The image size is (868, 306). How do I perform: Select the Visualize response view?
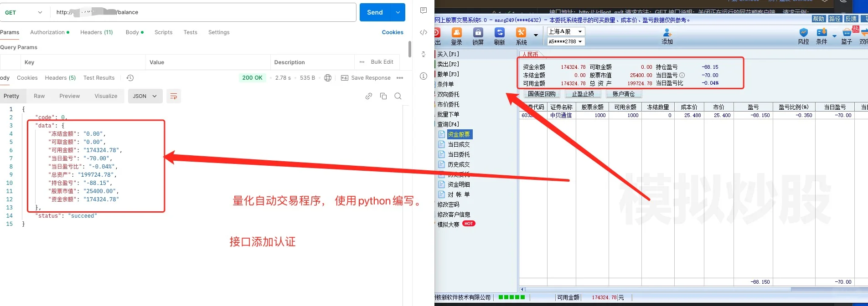(x=106, y=96)
